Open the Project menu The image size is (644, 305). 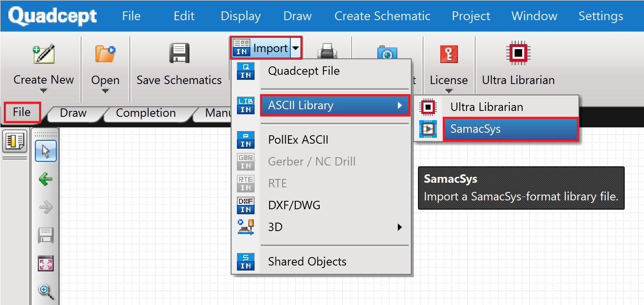pyautogui.click(x=471, y=16)
